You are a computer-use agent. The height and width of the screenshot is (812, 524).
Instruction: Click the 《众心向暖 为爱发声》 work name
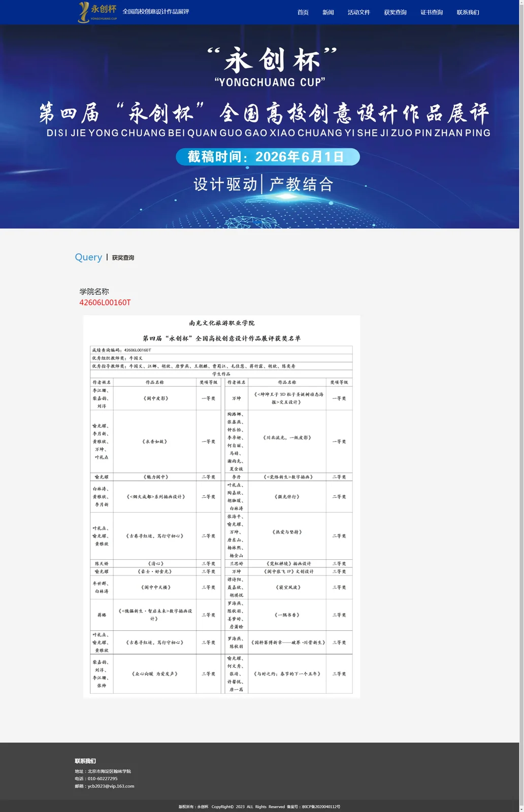[x=155, y=674]
